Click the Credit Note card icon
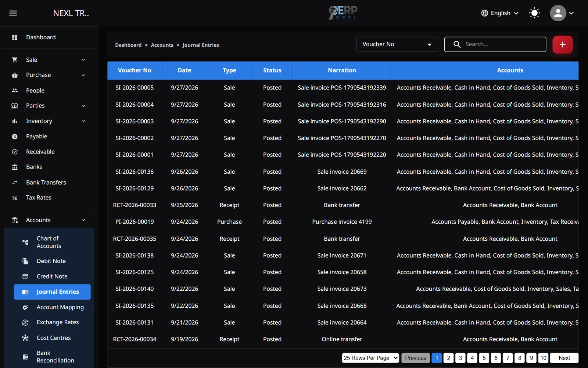Screen dimensions: 588x368 (25, 276)
